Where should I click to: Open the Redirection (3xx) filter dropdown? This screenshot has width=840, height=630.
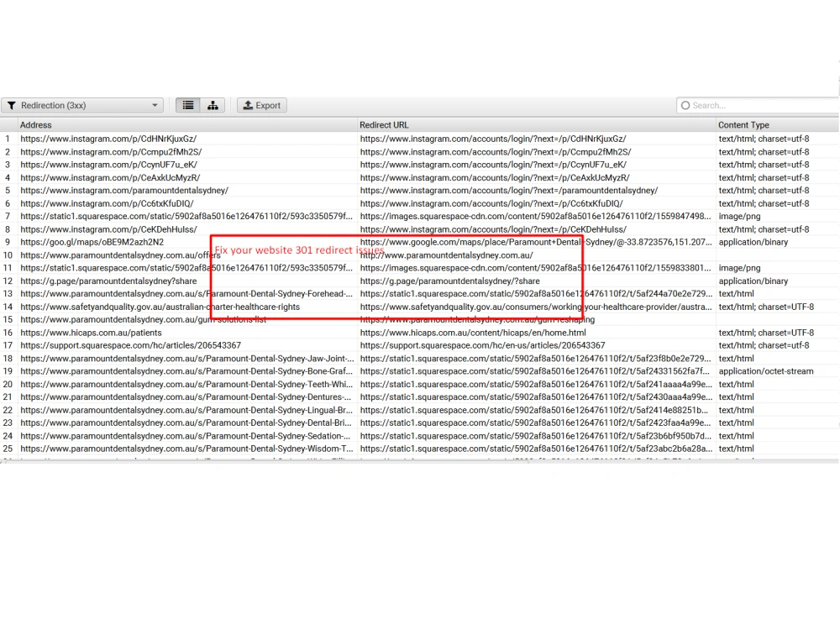tap(82, 106)
